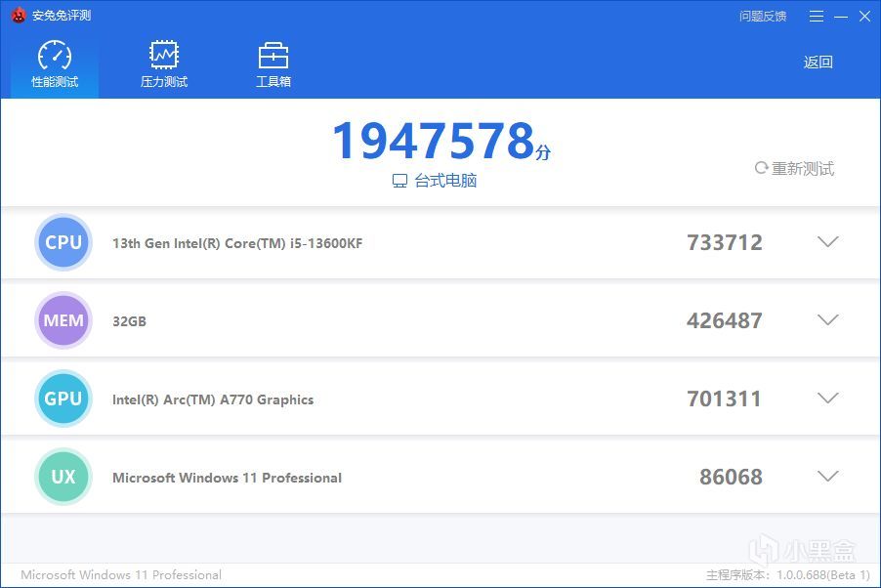The width and height of the screenshot is (881, 588).
Task: Click the blue CPU circle icon
Action: (63, 242)
